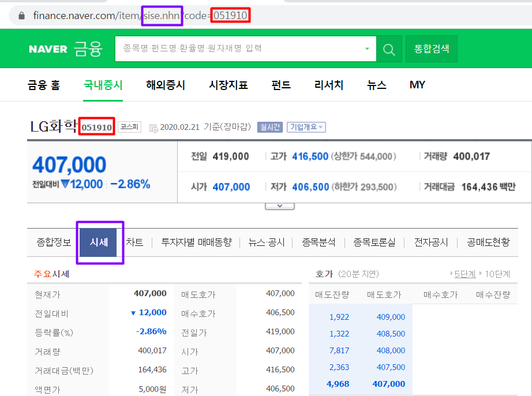The width and height of the screenshot is (532, 396).
Task: Switch to the 전자공시 tab
Action: point(431,242)
